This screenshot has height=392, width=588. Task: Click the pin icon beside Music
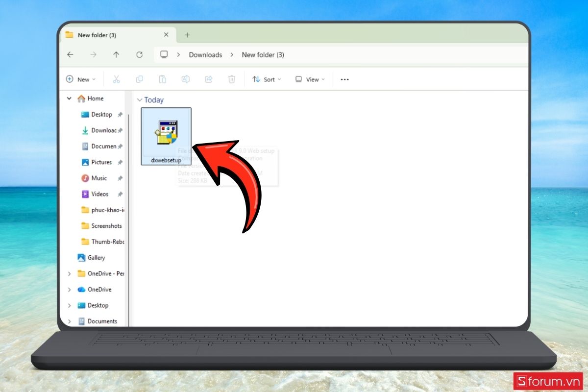pyautogui.click(x=120, y=178)
